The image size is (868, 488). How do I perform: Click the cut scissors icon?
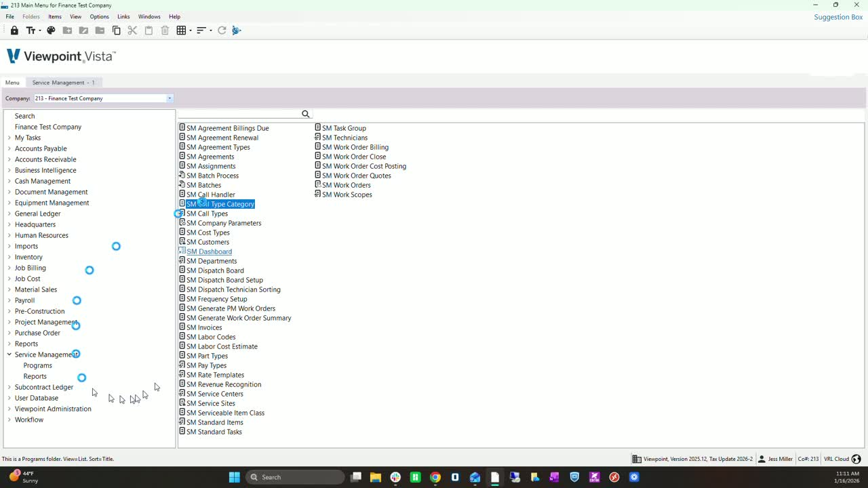132,30
